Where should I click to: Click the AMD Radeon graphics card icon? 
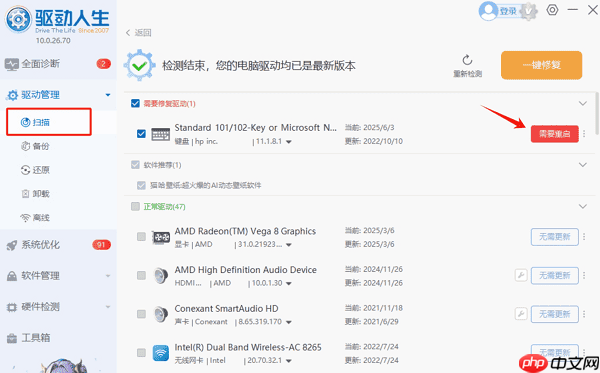tap(161, 237)
